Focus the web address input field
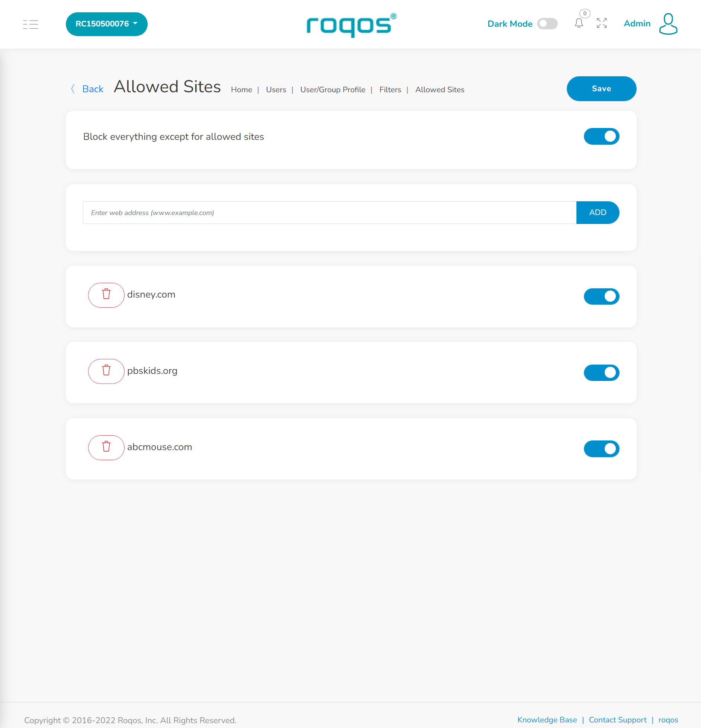701x728 pixels. [x=329, y=212]
